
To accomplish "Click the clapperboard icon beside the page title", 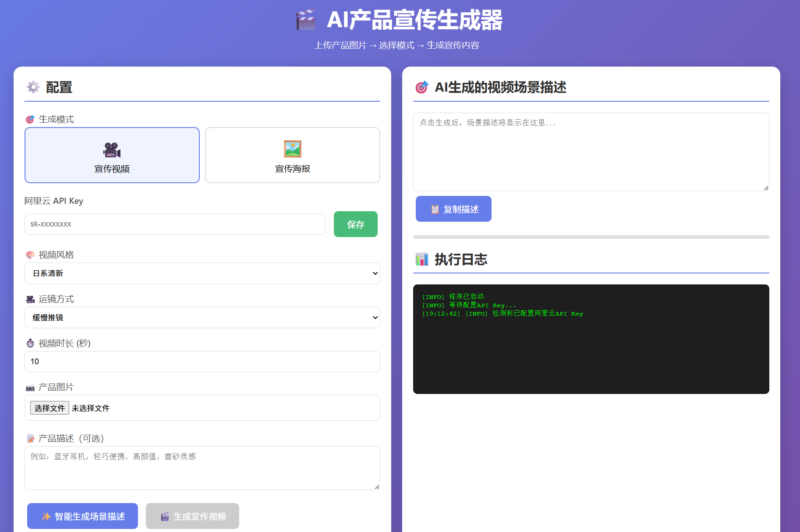I will point(306,20).
